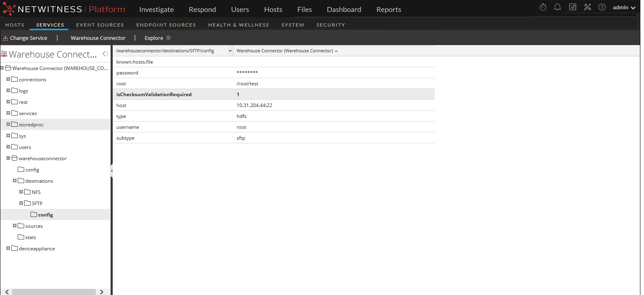
Task: Switch to the EVENT SOURCES tab
Action: click(x=100, y=25)
